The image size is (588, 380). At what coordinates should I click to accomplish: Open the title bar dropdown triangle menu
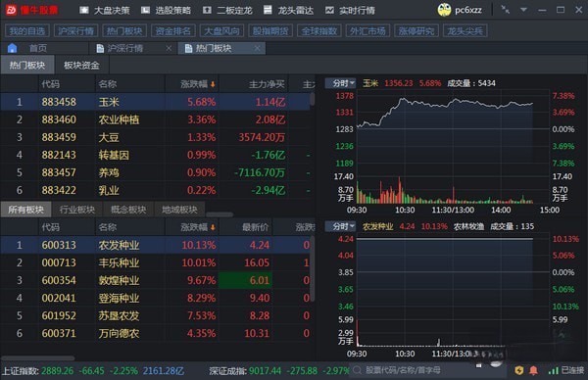coord(524,10)
